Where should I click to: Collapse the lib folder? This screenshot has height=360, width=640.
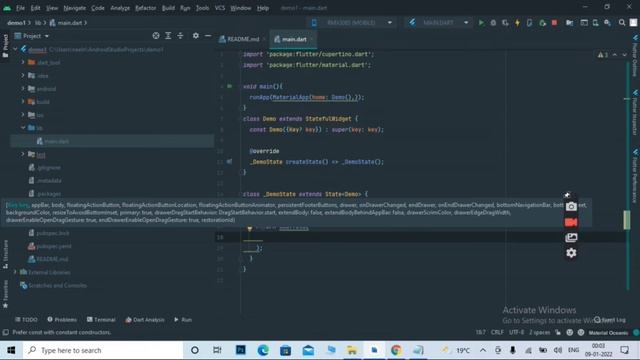tap(23, 128)
